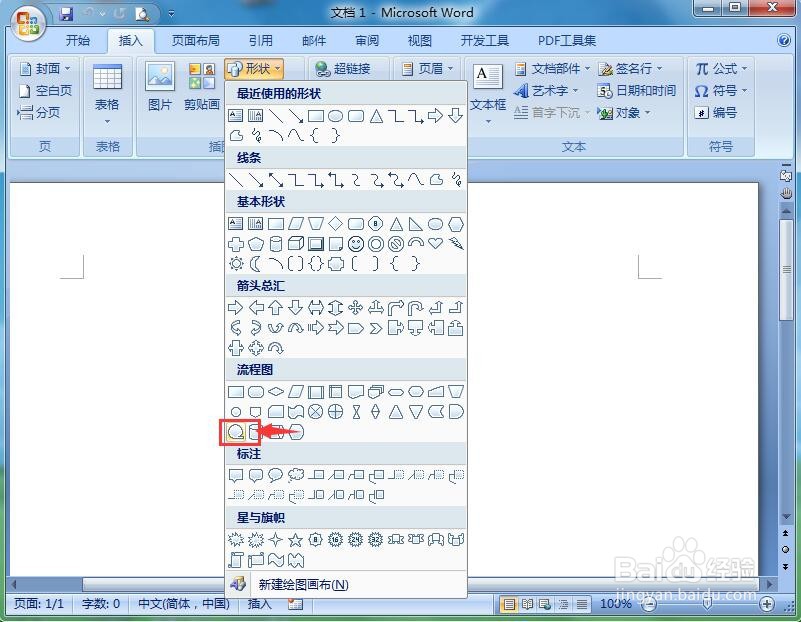Select flowchart sequential access storage shape

click(x=235, y=432)
